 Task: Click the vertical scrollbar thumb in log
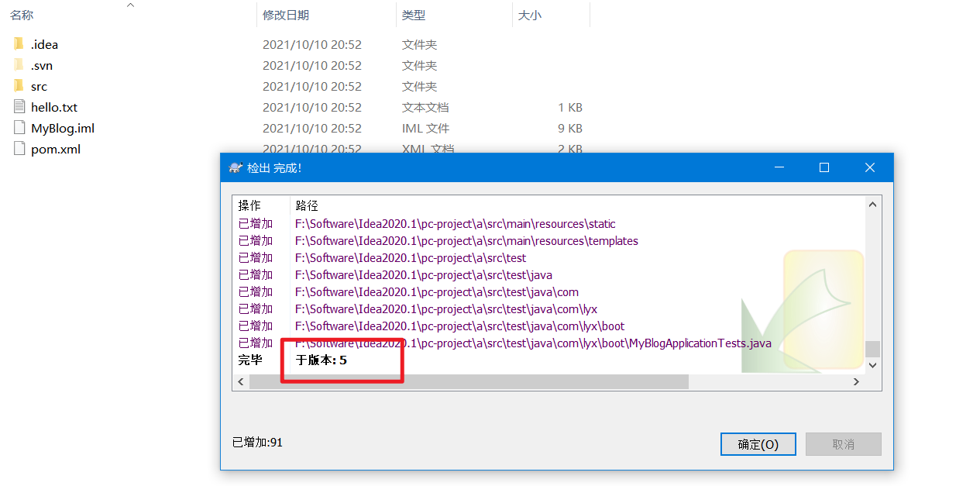pyautogui.click(x=872, y=349)
